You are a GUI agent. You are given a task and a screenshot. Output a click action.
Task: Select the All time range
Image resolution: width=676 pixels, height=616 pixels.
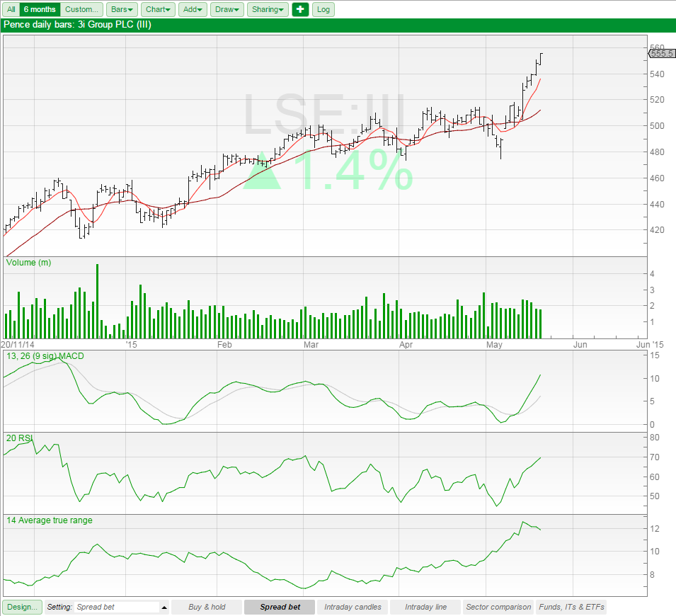[11, 9]
